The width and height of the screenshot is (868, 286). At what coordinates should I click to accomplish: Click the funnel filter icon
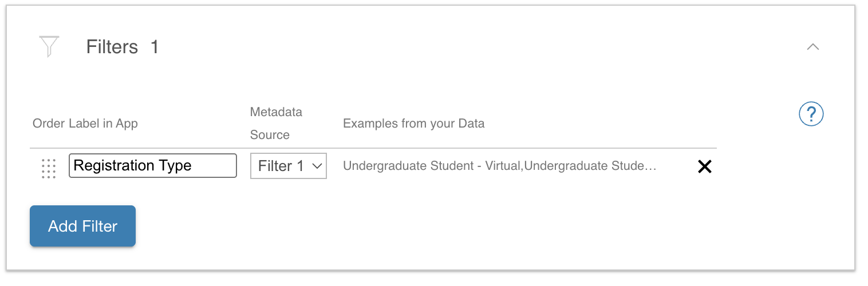coord(49,46)
